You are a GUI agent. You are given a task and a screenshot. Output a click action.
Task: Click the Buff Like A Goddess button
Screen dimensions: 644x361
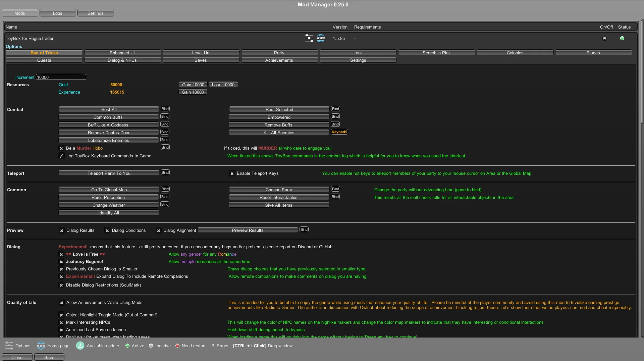click(x=108, y=125)
